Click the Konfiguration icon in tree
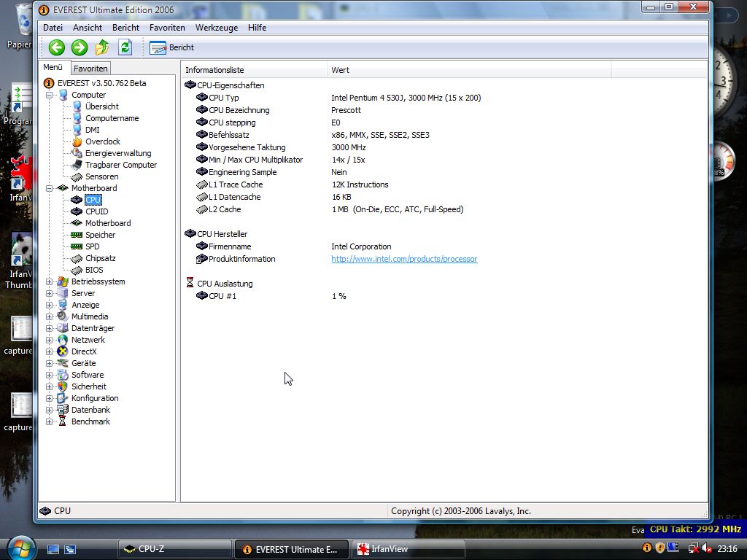Image resolution: width=747 pixels, height=560 pixels. tap(63, 398)
